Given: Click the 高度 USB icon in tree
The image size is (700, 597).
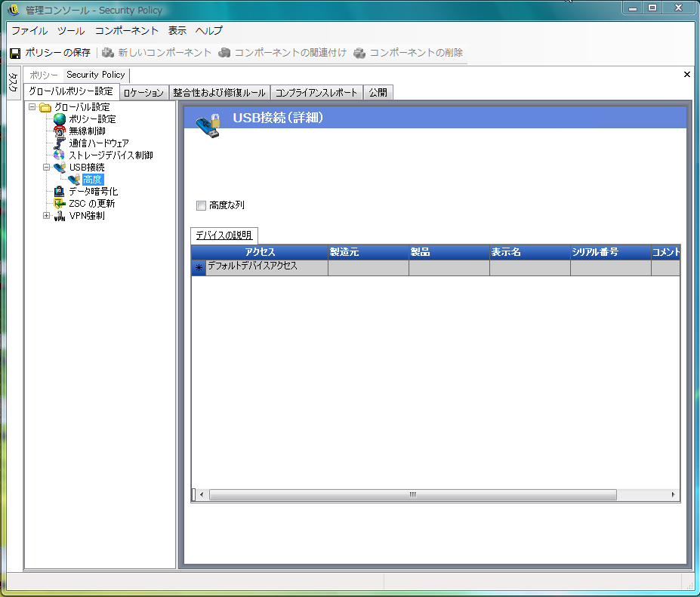Looking at the screenshot, I should [x=74, y=180].
